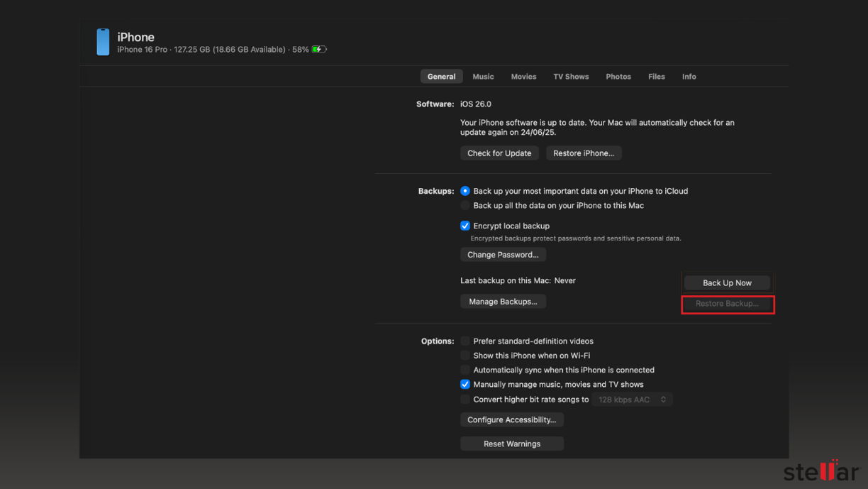Click Restore iPhone… button

coord(584,153)
